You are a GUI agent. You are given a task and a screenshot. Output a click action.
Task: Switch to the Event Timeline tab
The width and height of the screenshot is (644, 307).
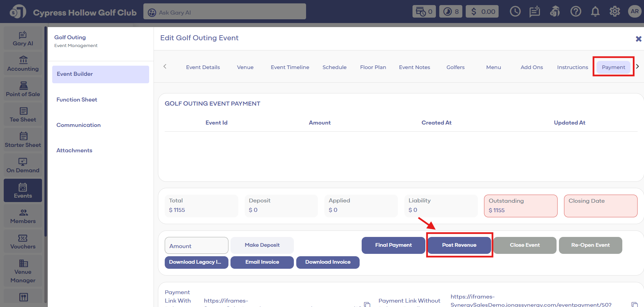[290, 67]
